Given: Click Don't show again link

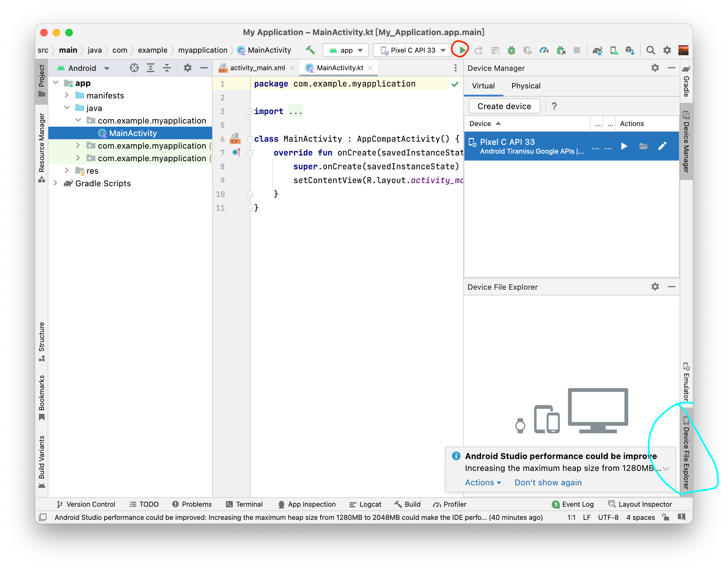Looking at the screenshot, I should pyautogui.click(x=548, y=482).
